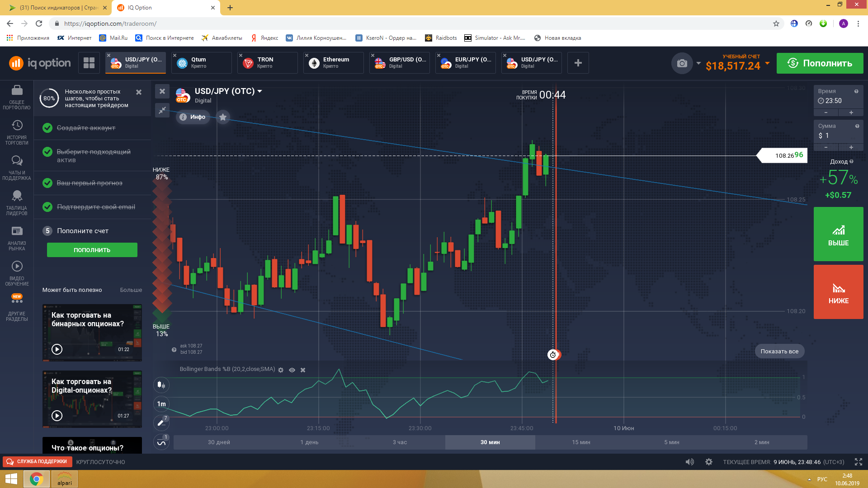Mute platform sound via speaker icon
868x488 pixels.
coord(689,462)
